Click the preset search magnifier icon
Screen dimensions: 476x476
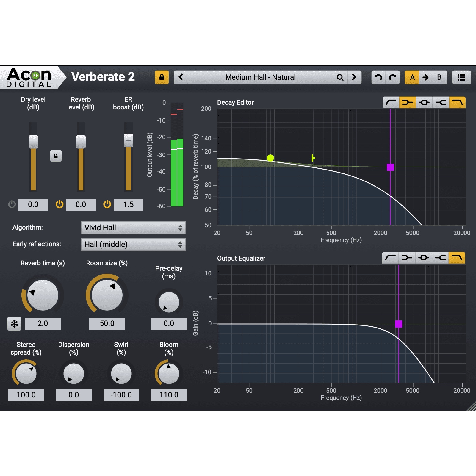[340, 77]
